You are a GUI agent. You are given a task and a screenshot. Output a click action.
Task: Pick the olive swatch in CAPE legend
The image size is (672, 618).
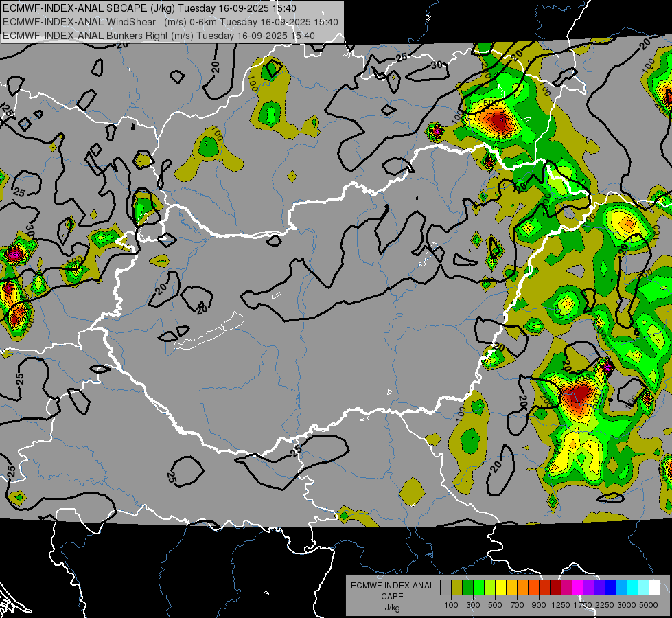pos(457,588)
